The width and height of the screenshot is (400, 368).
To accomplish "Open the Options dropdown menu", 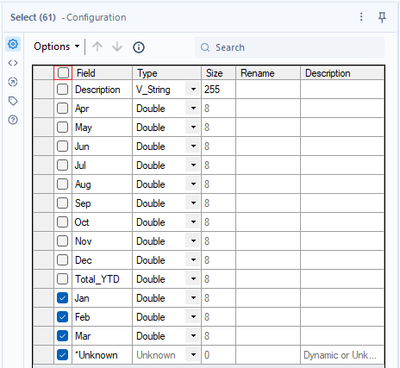I will (x=57, y=47).
